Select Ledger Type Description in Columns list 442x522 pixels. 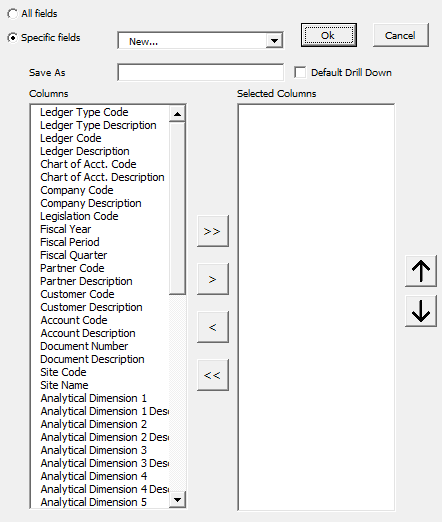pyautogui.click(x=99, y=125)
